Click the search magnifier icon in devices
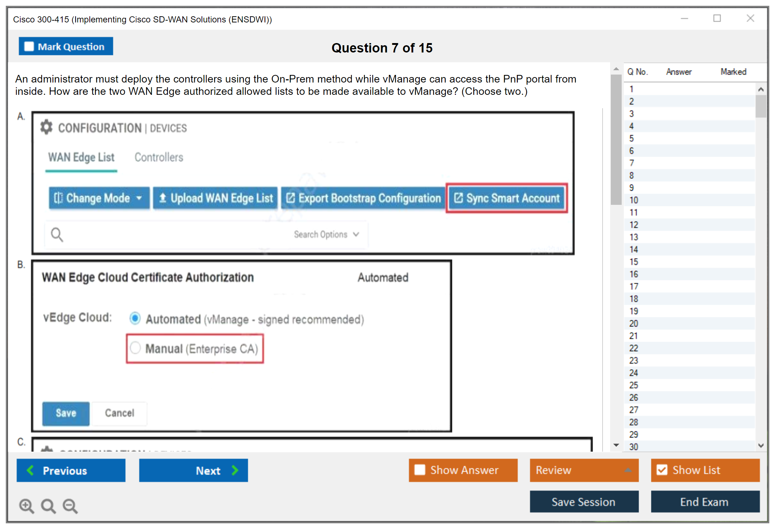This screenshot has width=778, height=532. (57, 235)
